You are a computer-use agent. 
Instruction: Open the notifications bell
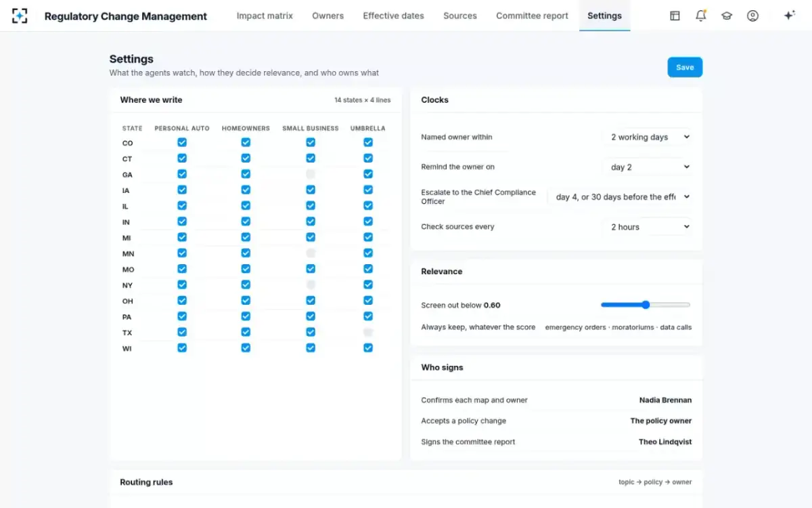(701, 16)
